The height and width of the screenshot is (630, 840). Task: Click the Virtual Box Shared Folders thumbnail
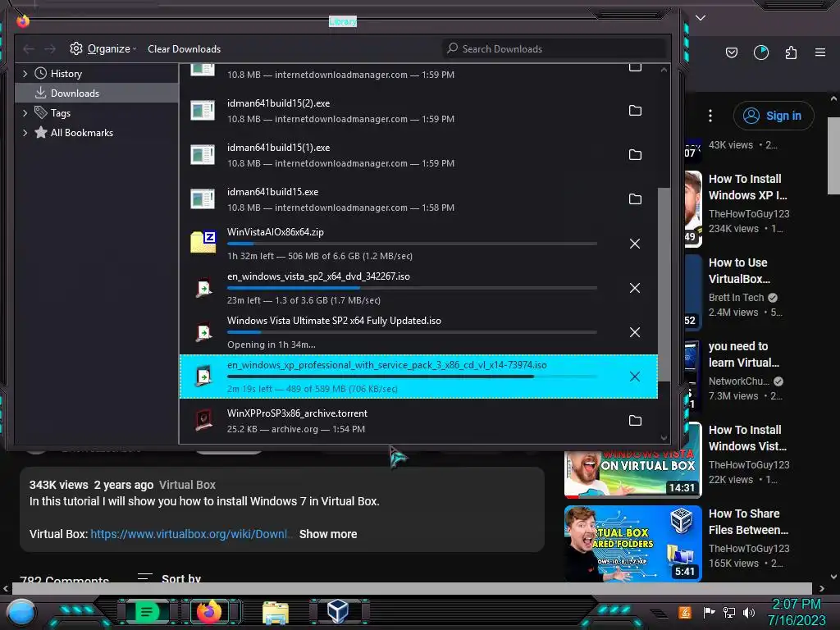[632, 544]
